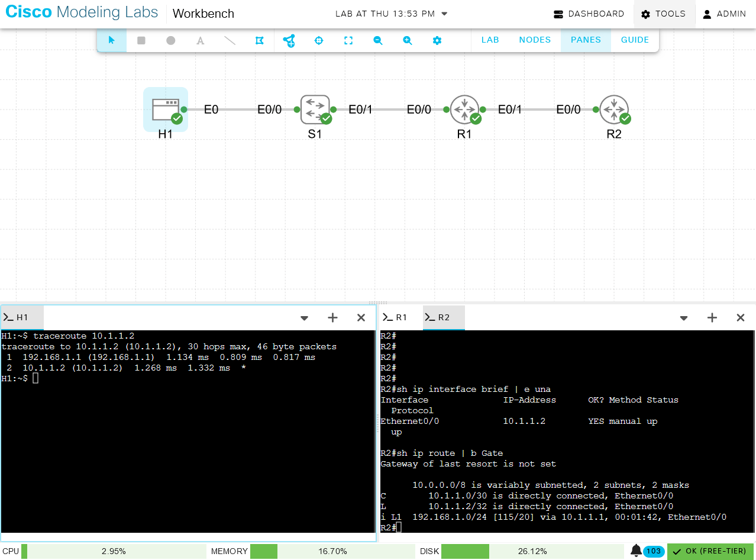Click the fit to screen icon
756x560 pixels.
tap(348, 40)
